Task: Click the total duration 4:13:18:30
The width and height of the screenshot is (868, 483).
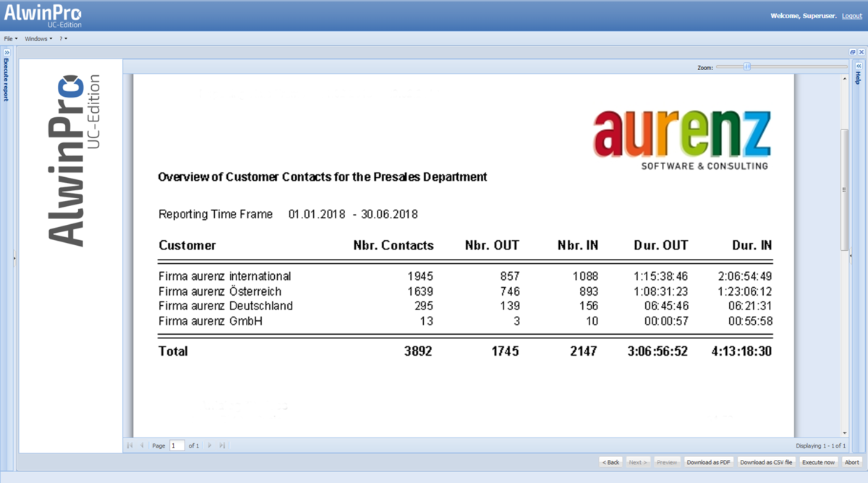Action: tap(741, 351)
